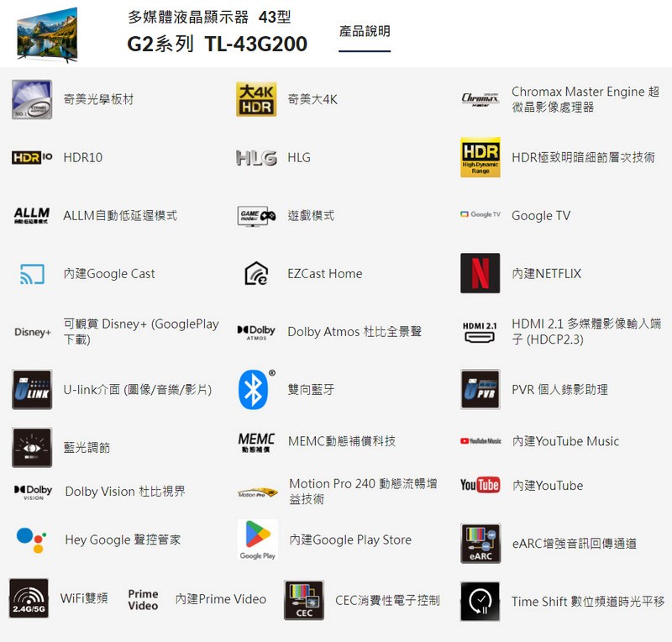The height and width of the screenshot is (642, 672).
Task: Select the 大4K HDR gold badge icon
Action: 256,99
